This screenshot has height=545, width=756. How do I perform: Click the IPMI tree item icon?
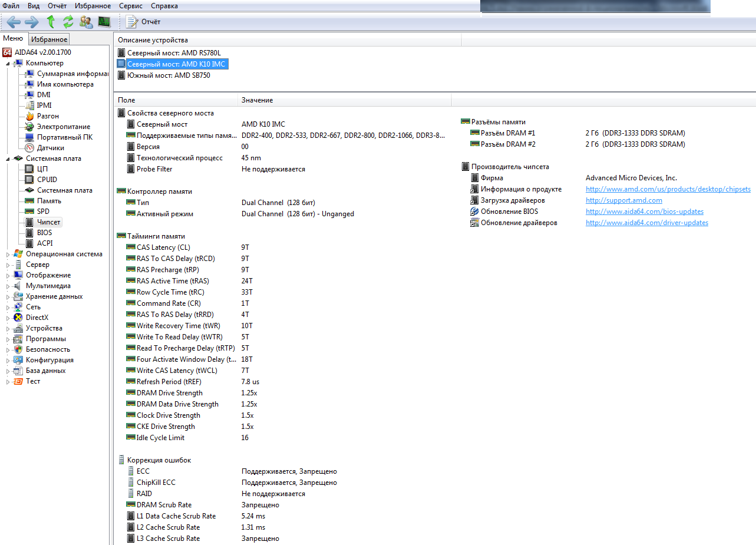click(x=29, y=105)
